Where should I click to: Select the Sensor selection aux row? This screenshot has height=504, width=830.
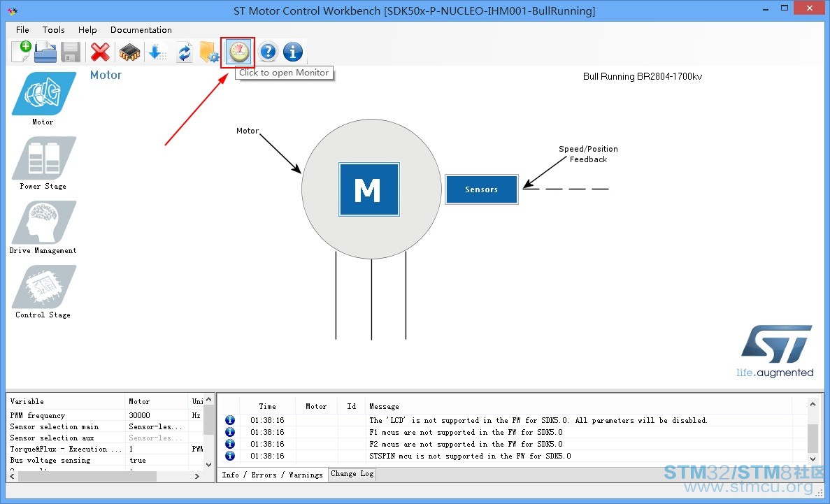click(x=106, y=438)
